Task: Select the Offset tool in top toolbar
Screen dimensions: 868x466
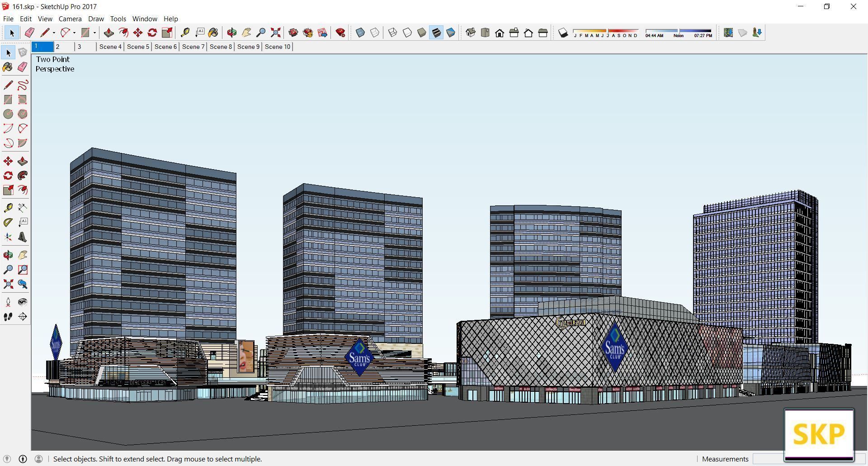Action: pyautogui.click(x=123, y=33)
